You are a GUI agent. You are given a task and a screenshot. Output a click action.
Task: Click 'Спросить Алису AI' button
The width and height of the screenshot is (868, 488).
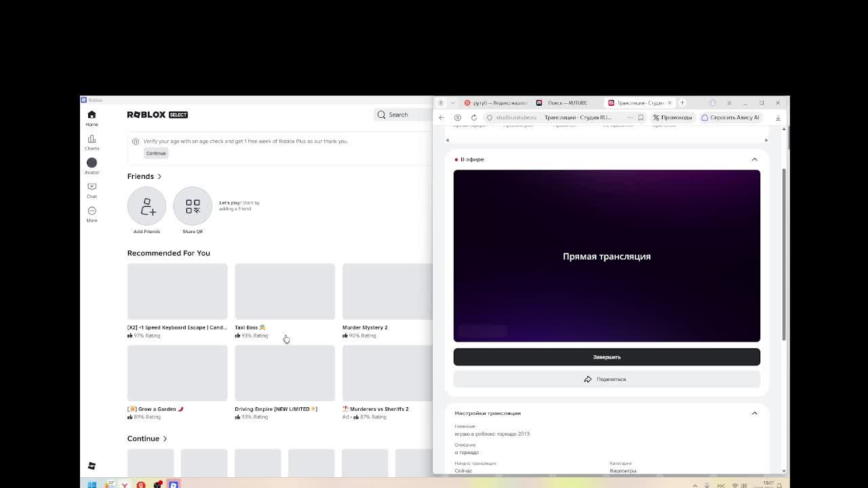click(730, 117)
